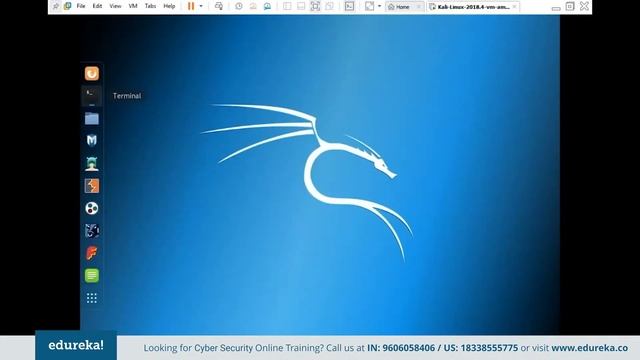Close the Home tab
Screen dimensions: 640x360
tap(418, 7)
